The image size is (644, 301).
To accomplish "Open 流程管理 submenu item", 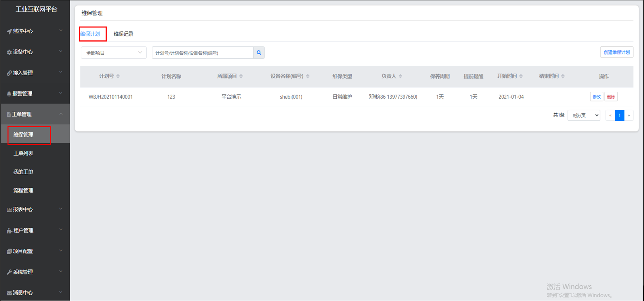I will (35, 191).
